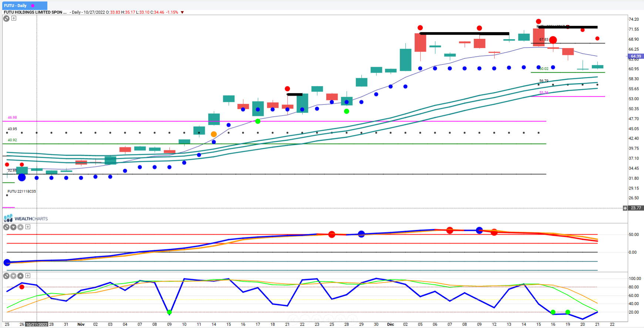The image size is (644, 328).
Task: Click the 23.77 price tag on the axis
Action: [636, 208]
